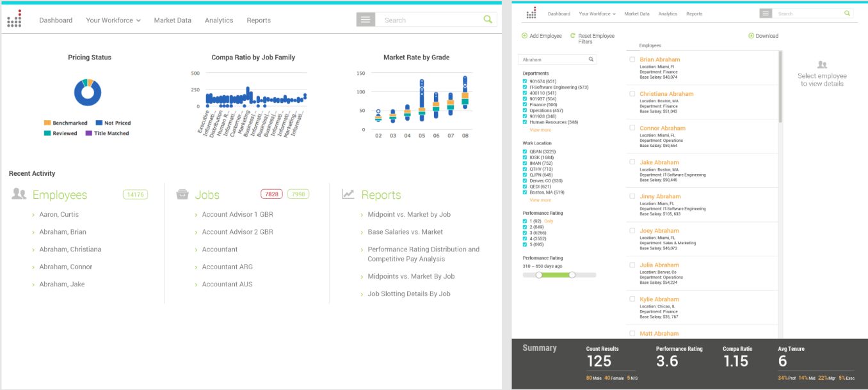This screenshot has width=868, height=390.
Task: Click the Reset Employee Filters refresh icon
Action: (573, 36)
